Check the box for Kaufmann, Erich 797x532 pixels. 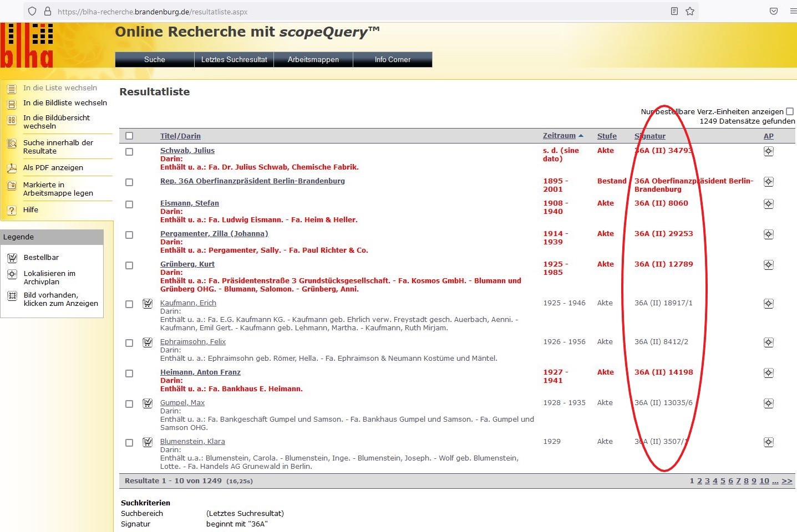coord(129,304)
